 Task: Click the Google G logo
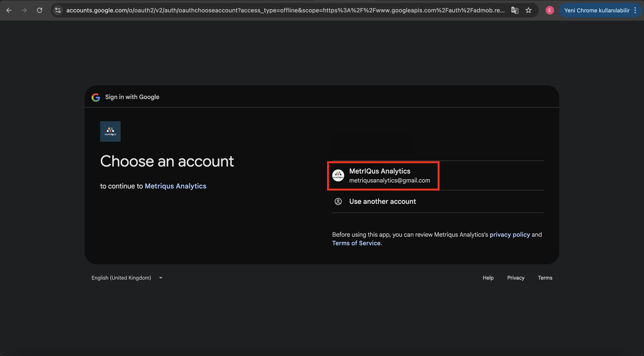[96, 97]
